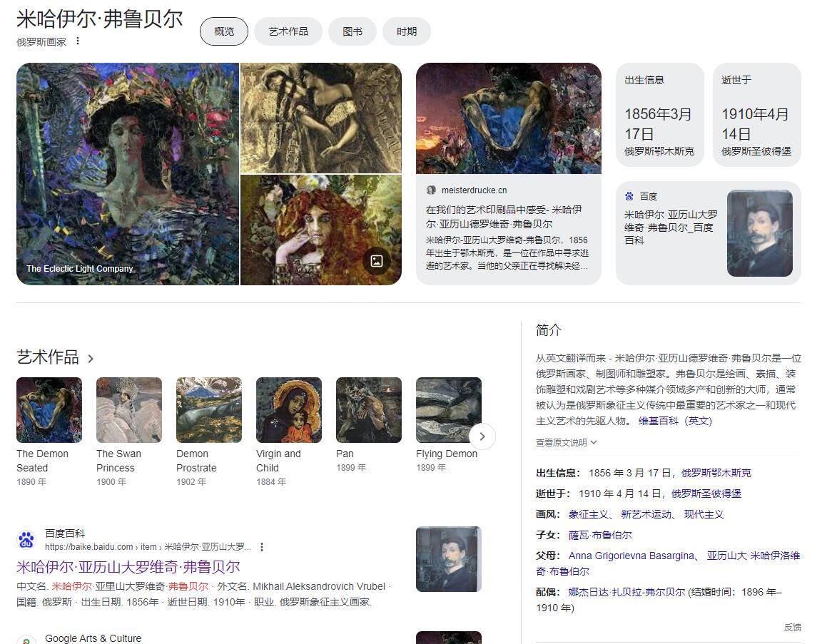Open the meisterdrucke.cn card painting image
827x644 pixels.
[509, 118]
